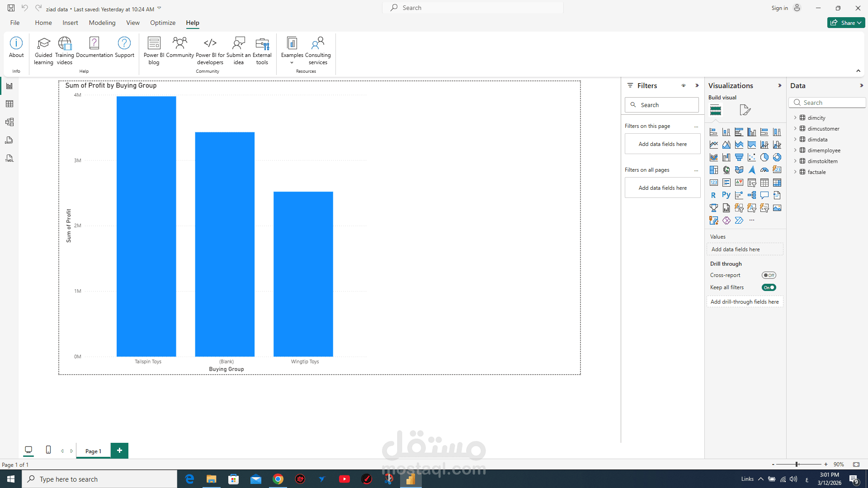Image resolution: width=868 pixels, height=488 pixels.
Task: Select the funnel chart visual
Action: coord(739,158)
